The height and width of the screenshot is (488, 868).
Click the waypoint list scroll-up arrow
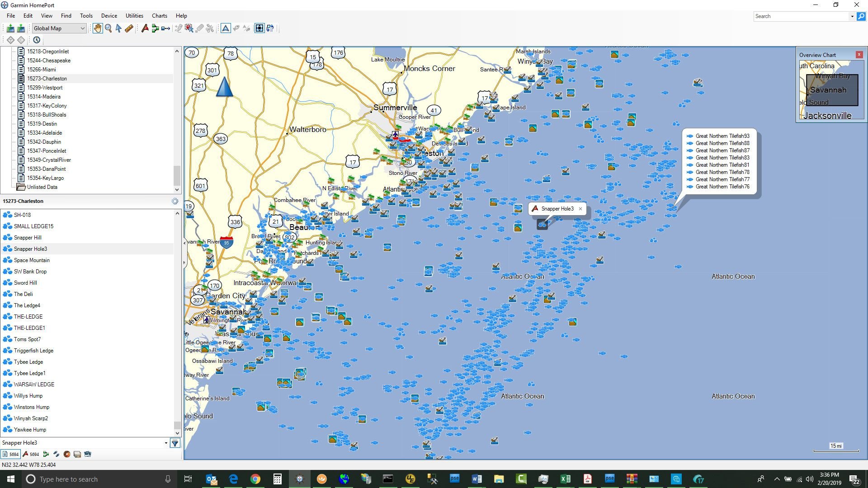click(177, 213)
